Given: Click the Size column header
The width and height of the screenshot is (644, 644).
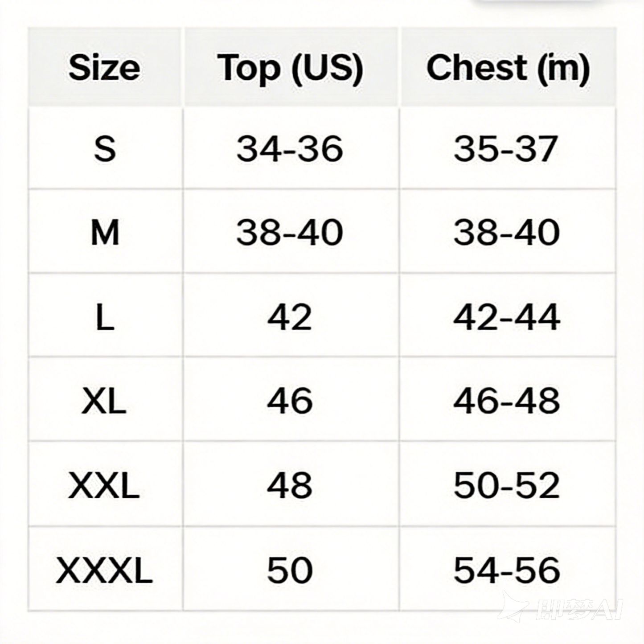Looking at the screenshot, I should pyautogui.click(x=105, y=67).
